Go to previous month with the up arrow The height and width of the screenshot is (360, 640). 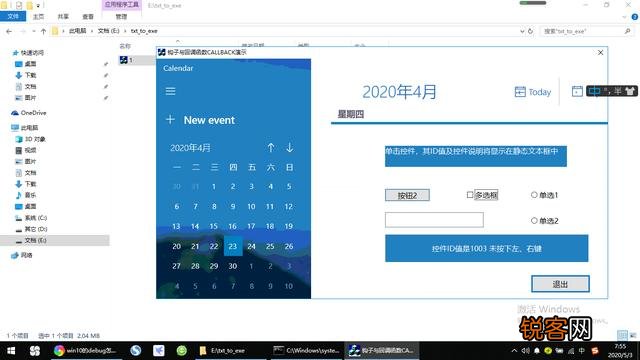click(x=271, y=147)
